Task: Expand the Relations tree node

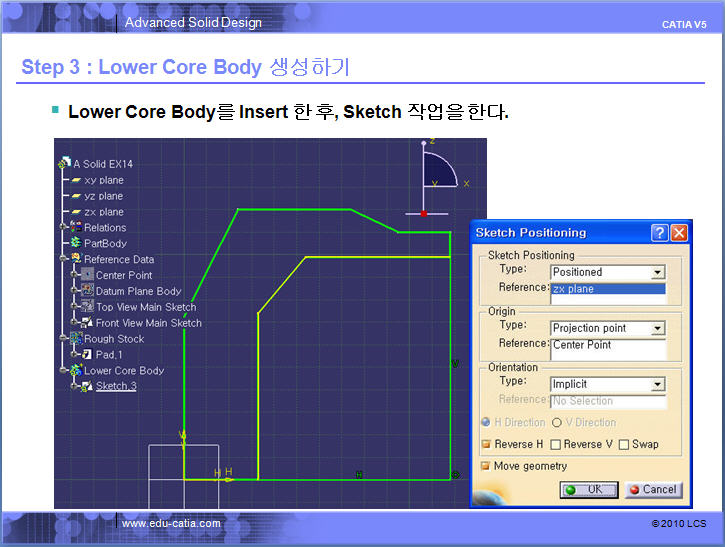Action: tap(63, 227)
